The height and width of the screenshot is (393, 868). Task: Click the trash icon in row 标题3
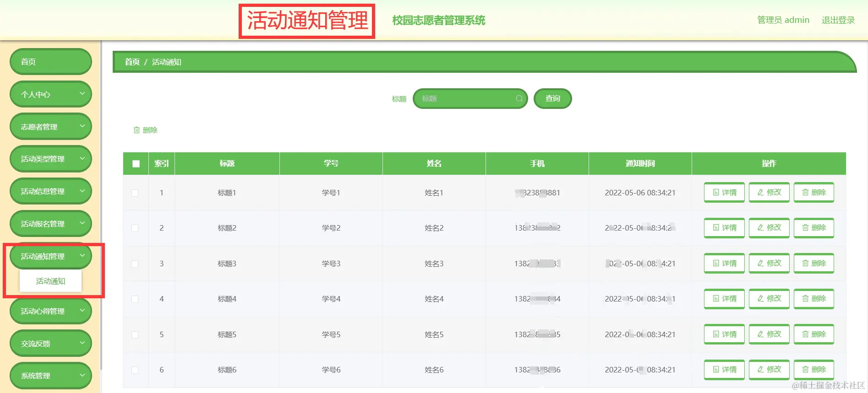click(805, 264)
